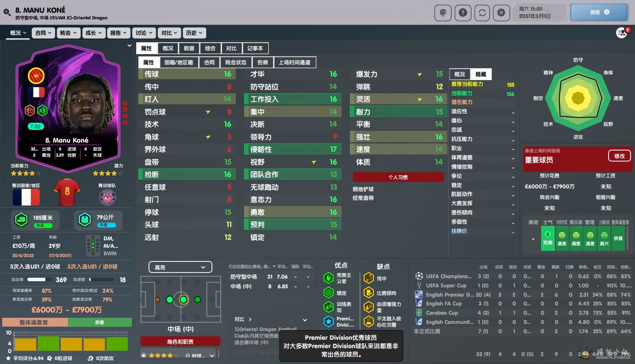The width and height of the screenshot is (635, 364).
Task: Select the orange defensive position dot
Action: point(157,300)
